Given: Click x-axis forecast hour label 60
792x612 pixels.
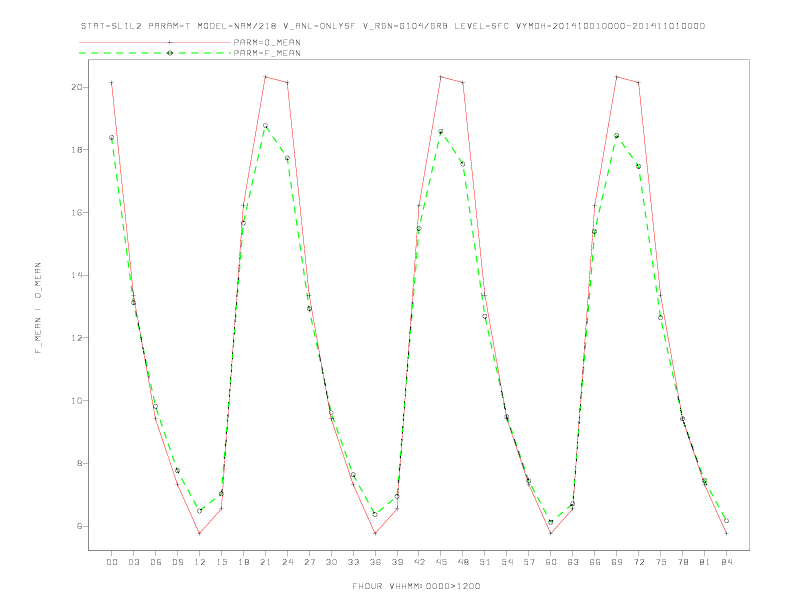Looking at the screenshot, I should 551,562.
